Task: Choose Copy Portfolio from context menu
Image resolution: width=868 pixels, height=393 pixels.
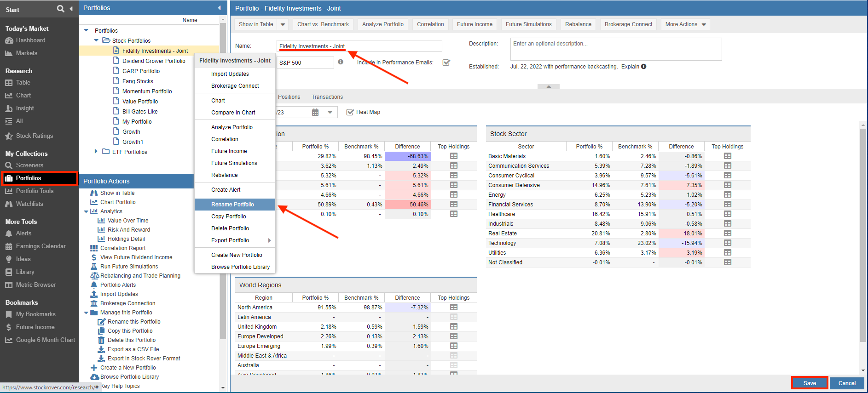Action: tap(235, 216)
